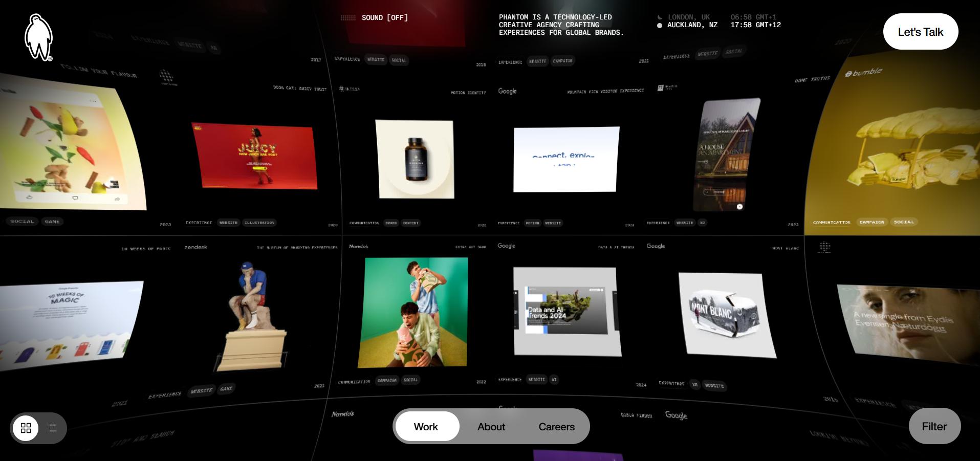Click the dotted brand logo beside Follow Your Flavour
The image size is (980, 461).
pyautogui.click(x=167, y=77)
